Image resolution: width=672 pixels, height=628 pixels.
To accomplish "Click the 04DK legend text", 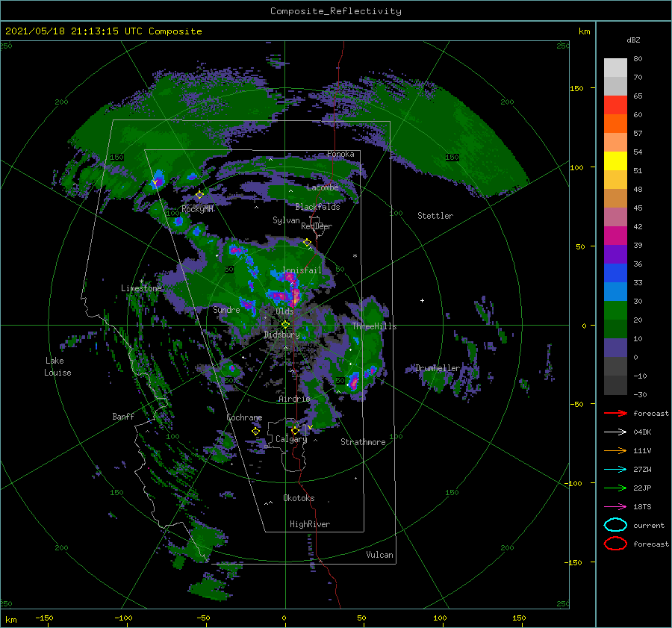I will click(642, 432).
